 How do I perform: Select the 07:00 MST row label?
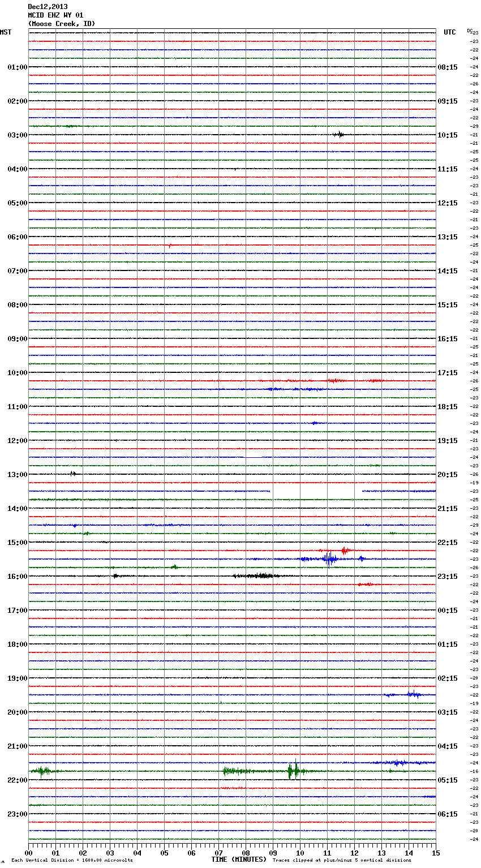click(x=18, y=271)
